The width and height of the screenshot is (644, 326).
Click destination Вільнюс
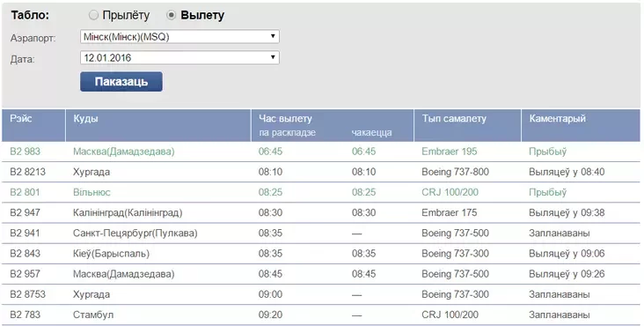(x=91, y=192)
